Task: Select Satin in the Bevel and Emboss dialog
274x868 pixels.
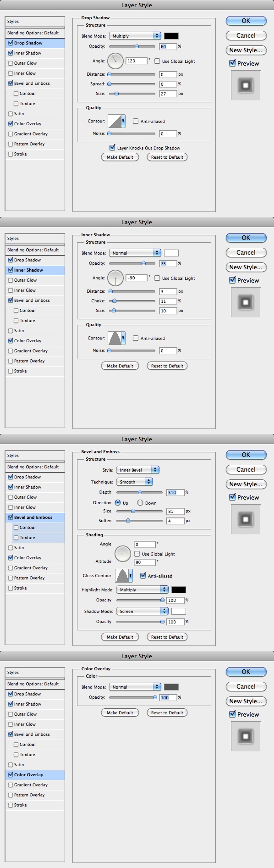Action: [x=35, y=548]
